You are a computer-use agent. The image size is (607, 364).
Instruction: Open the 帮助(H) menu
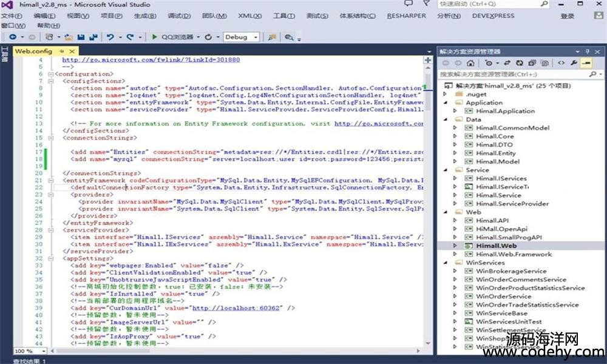click(49, 25)
